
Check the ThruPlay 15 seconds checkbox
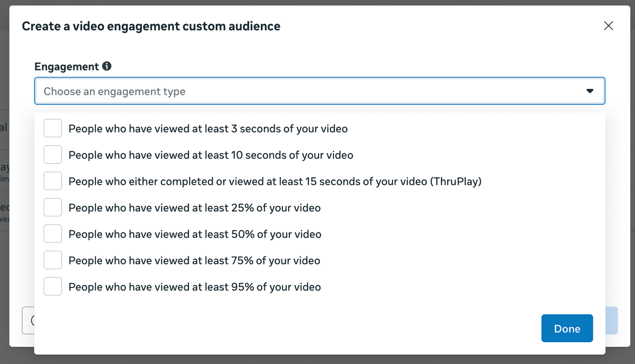tap(53, 181)
